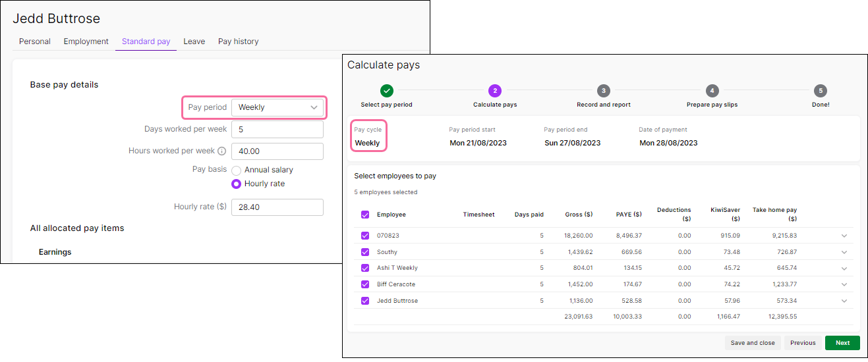Click the Save and close button
868x362 pixels.
click(x=753, y=343)
